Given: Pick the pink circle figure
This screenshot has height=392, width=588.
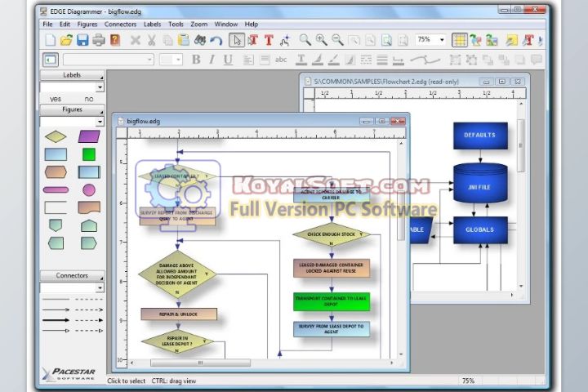Looking at the screenshot, I should coord(89,190).
